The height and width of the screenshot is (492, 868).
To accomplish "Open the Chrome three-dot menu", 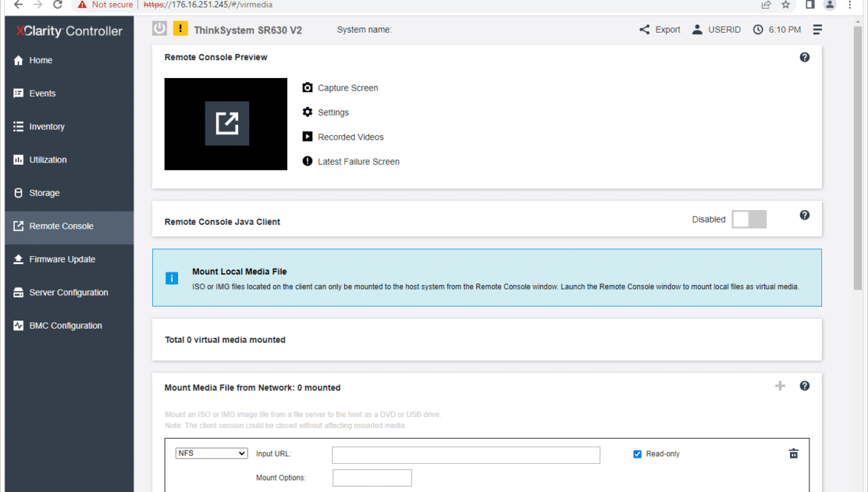I will tap(849, 4).
